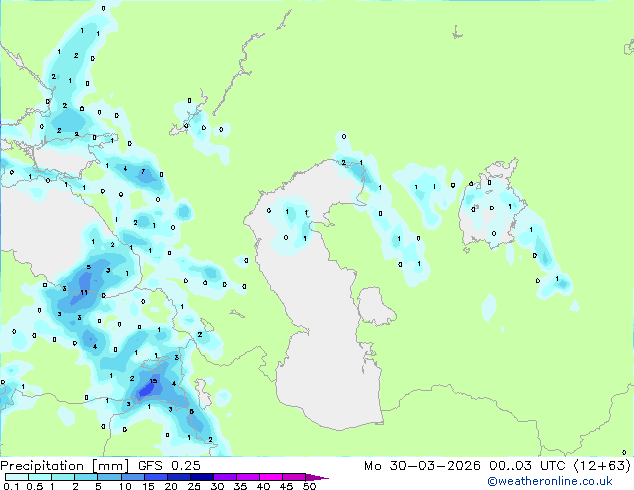Click the 40–45 mm magenta legend swatch

click(271, 477)
